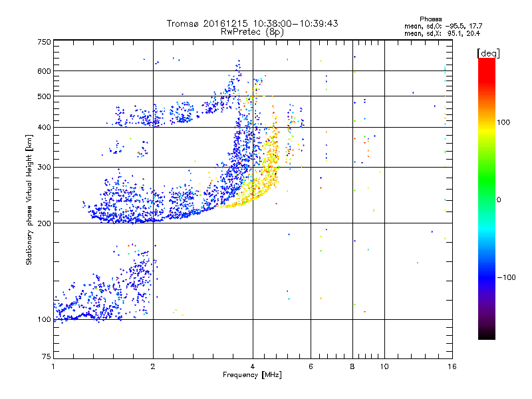This screenshot has height=399, width=532.
Task: Click the y-axis tick label '750'
Action: pos(44,42)
